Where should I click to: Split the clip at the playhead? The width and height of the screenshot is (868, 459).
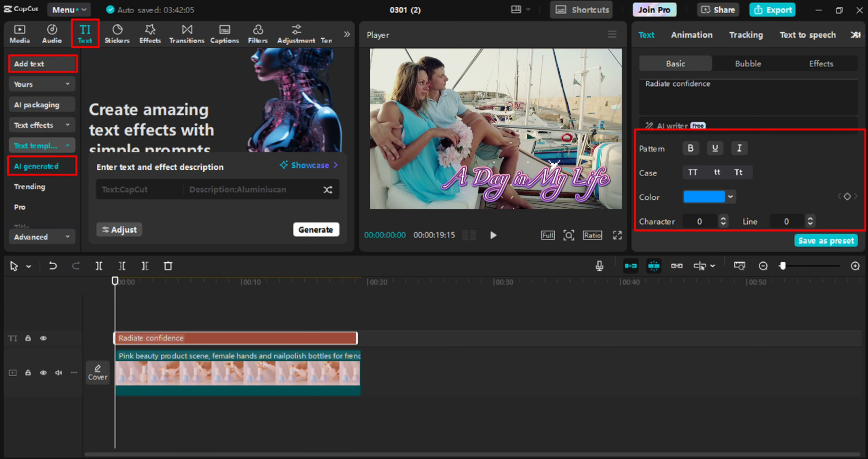tap(99, 266)
